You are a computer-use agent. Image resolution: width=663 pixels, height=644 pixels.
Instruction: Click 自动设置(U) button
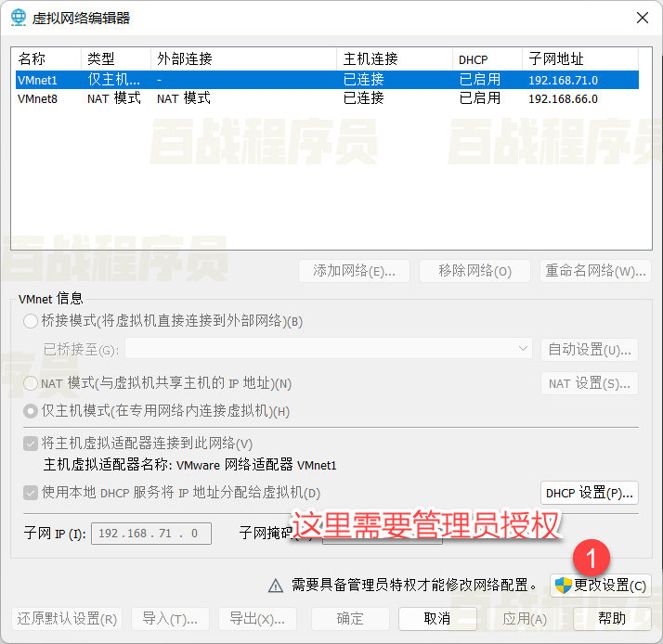click(590, 350)
